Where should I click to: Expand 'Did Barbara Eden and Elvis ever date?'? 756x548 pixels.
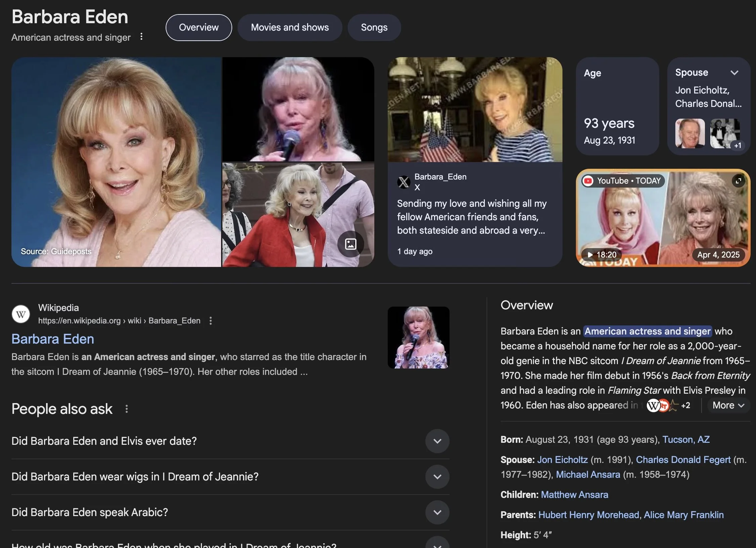(437, 441)
